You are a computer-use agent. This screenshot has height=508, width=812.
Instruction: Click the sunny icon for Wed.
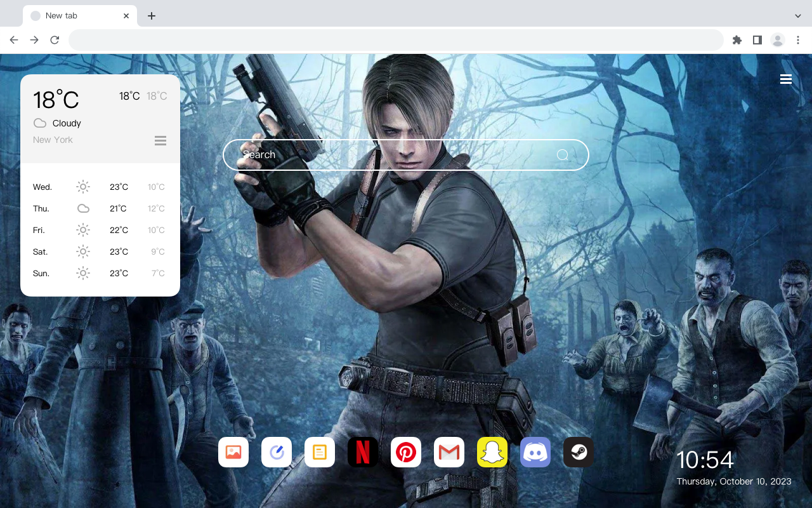point(83,187)
